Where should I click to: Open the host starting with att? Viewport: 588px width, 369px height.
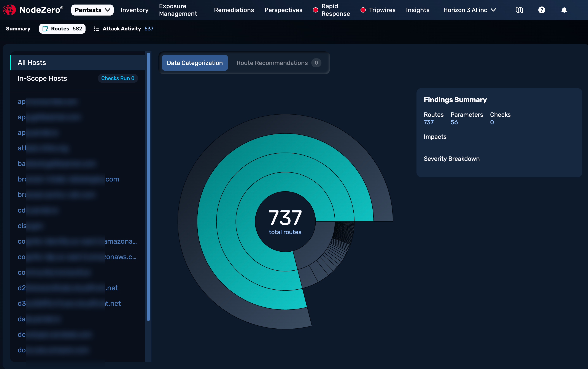coord(43,148)
